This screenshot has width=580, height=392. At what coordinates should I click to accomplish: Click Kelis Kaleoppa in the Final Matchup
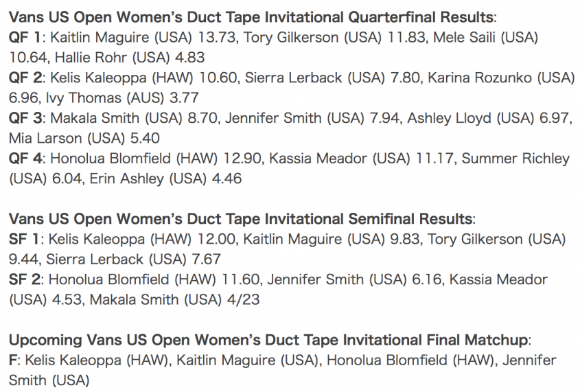[x=73, y=360]
